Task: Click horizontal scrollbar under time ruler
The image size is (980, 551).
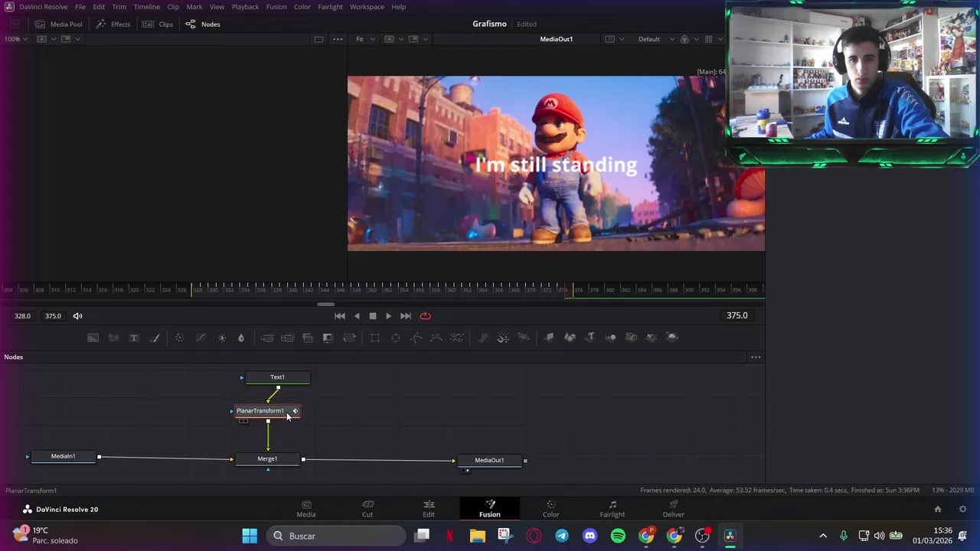Action: tap(325, 304)
